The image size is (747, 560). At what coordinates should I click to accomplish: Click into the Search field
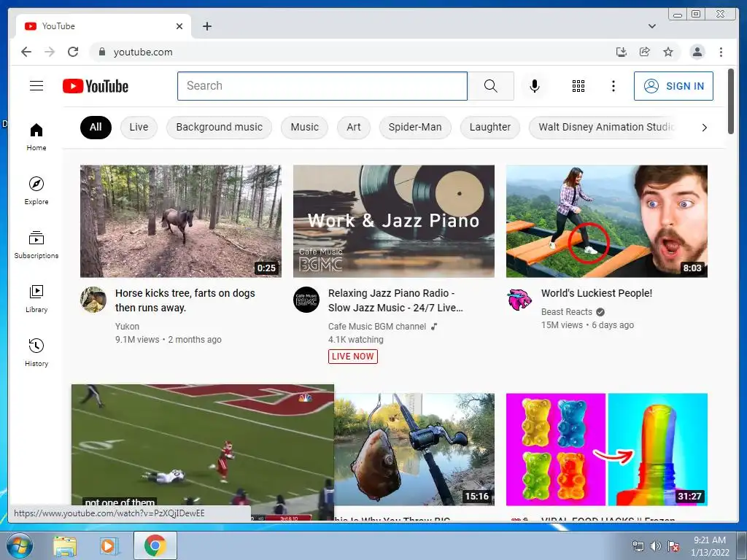point(322,86)
